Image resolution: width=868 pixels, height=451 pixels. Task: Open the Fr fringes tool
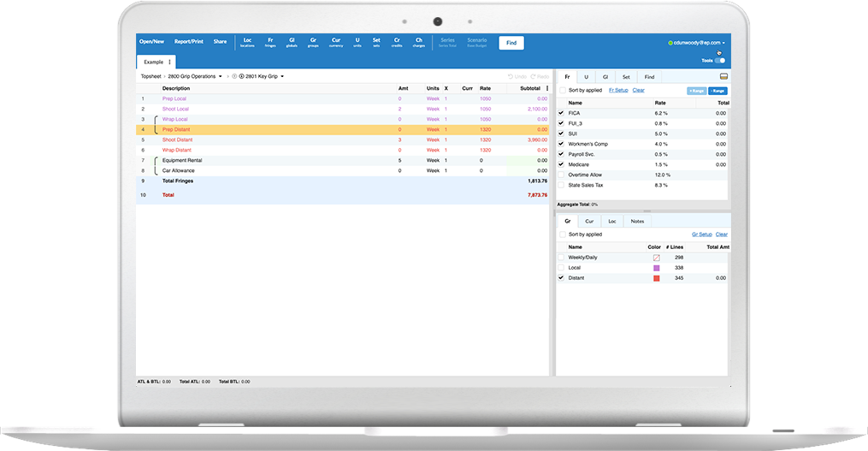(x=270, y=42)
